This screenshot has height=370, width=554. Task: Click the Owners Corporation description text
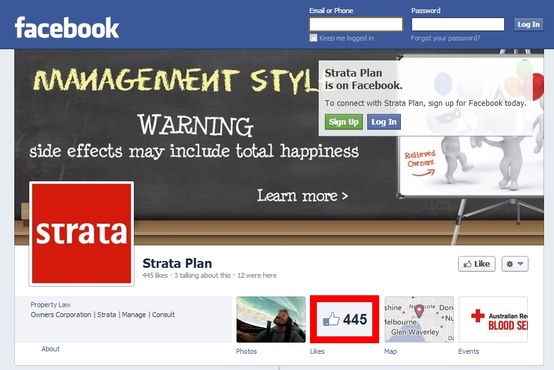pyautogui.click(x=102, y=315)
